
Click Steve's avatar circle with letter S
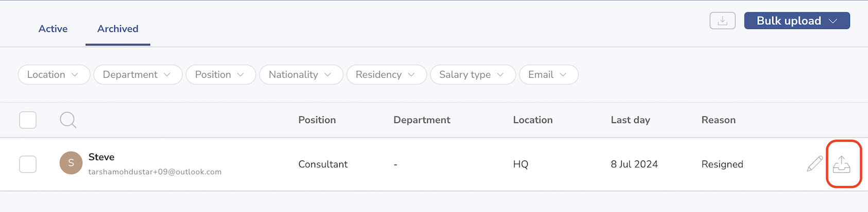click(x=71, y=163)
